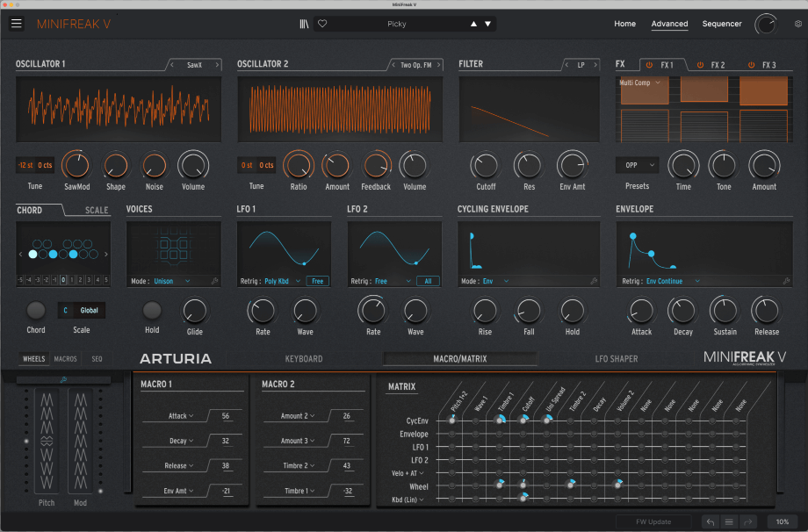Open Envelope settings wrench icon
The width and height of the screenshot is (808, 532).
click(786, 281)
